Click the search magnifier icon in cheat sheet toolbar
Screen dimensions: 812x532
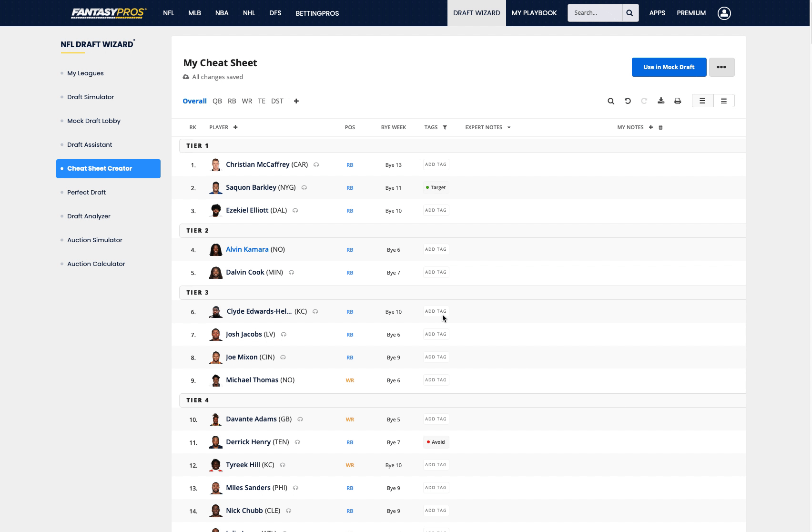[x=611, y=101]
